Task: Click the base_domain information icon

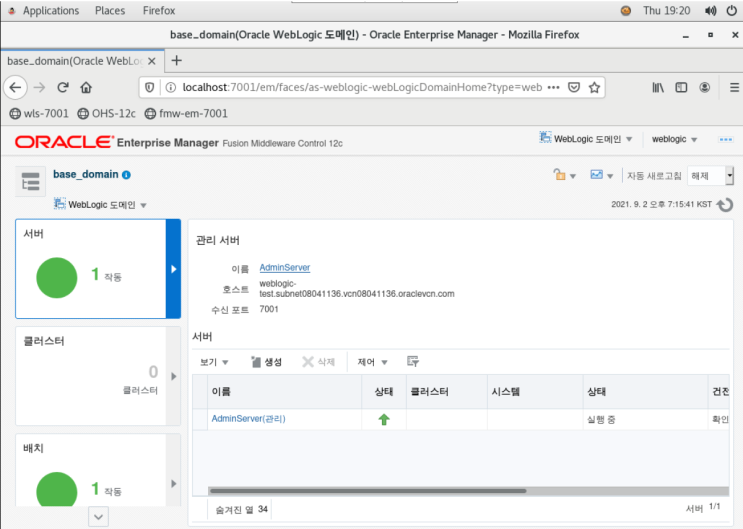Action: 126,175
